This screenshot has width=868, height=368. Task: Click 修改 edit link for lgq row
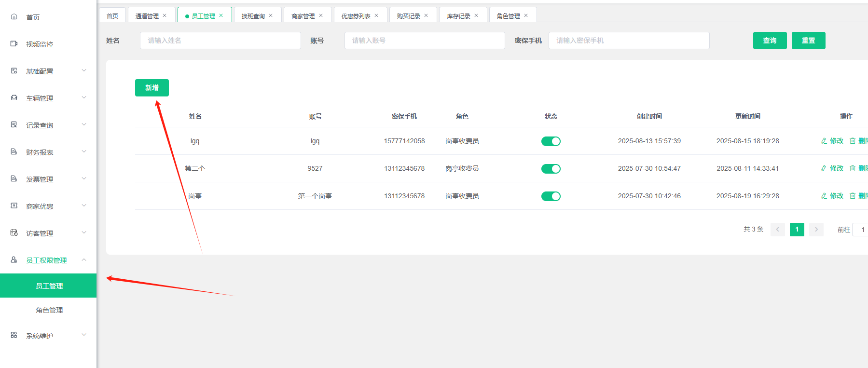(832, 141)
